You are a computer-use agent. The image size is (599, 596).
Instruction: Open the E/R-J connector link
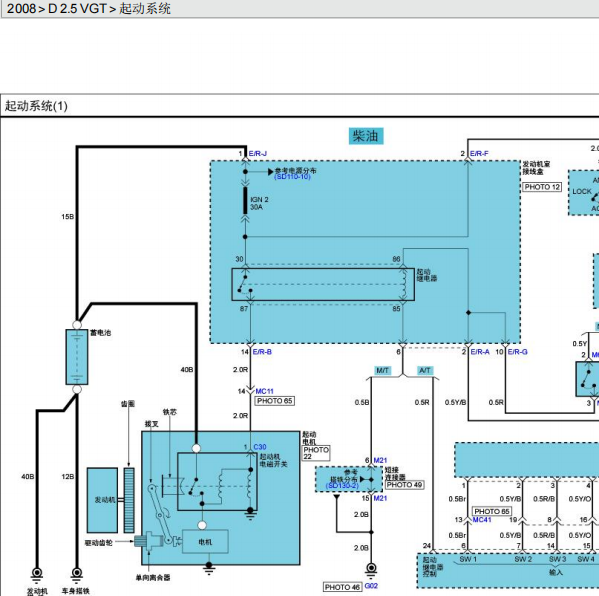[x=257, y=154]
